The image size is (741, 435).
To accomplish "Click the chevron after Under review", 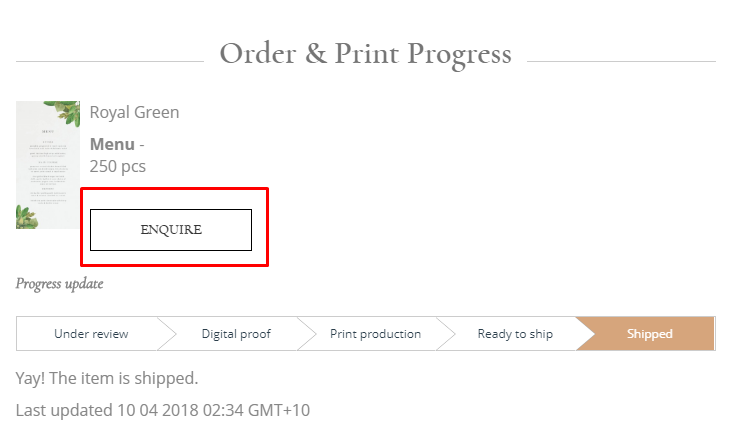I will point(166,334).
